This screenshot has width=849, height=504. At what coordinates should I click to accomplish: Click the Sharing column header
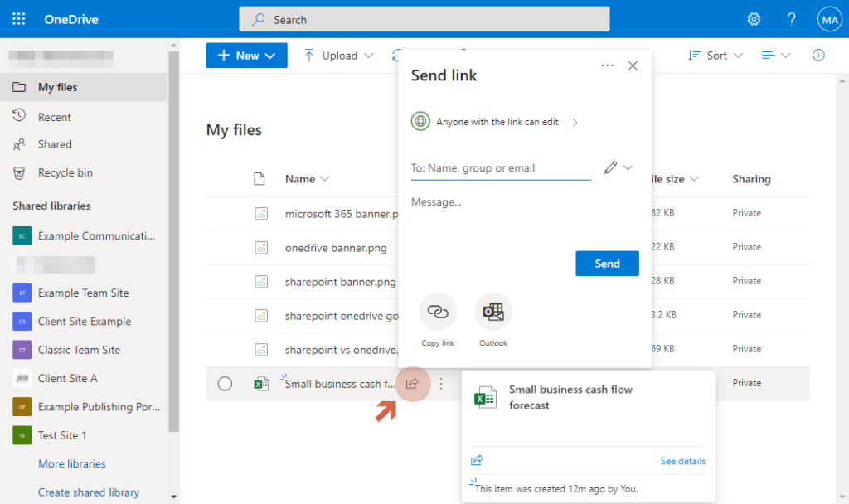coord(751,179)
